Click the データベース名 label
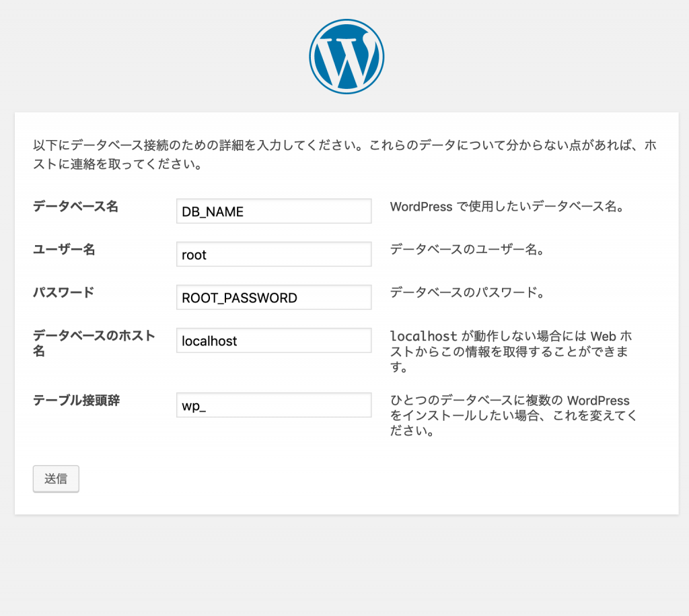689x616 pixels. click(x=75, y=206)
